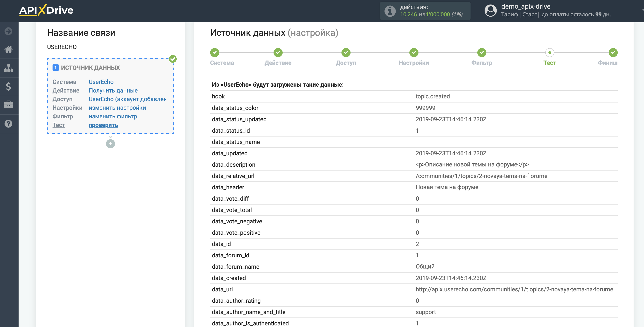The image size is (644, 327).
Task: Click the data_status_name field name
Action: pos(236,142)
